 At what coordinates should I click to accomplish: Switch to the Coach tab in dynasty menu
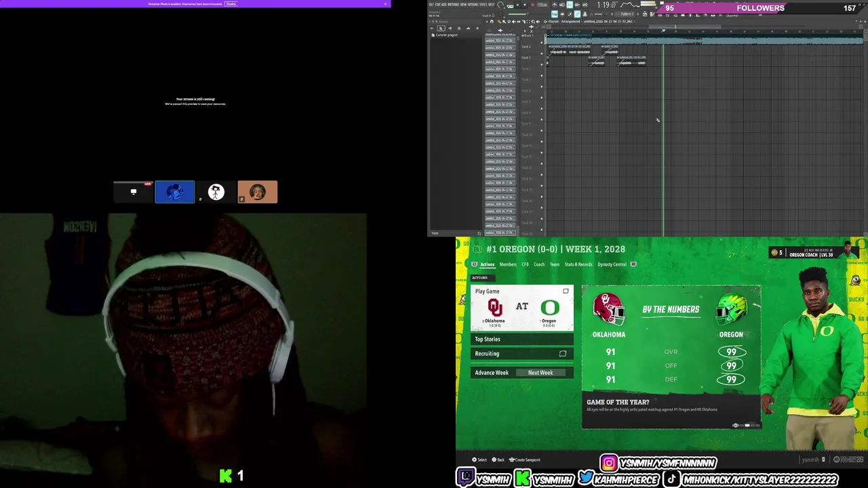539,264
